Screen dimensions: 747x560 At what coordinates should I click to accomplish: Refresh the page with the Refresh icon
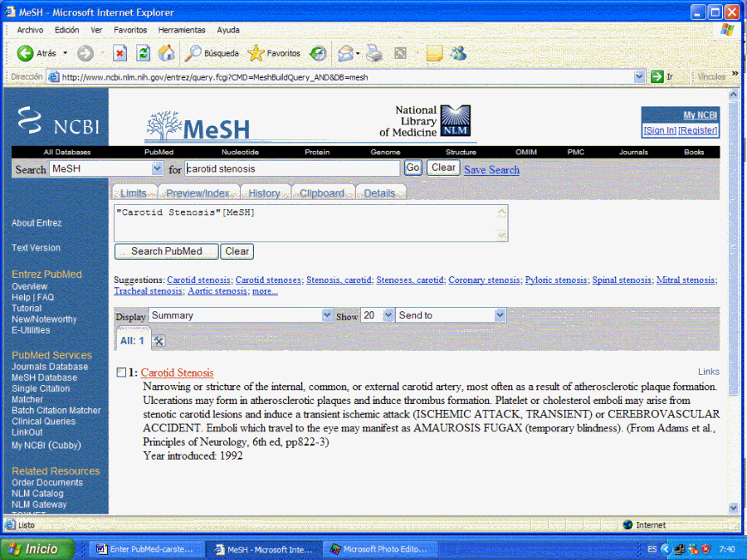pyautogui.click(x=143, y=53)
